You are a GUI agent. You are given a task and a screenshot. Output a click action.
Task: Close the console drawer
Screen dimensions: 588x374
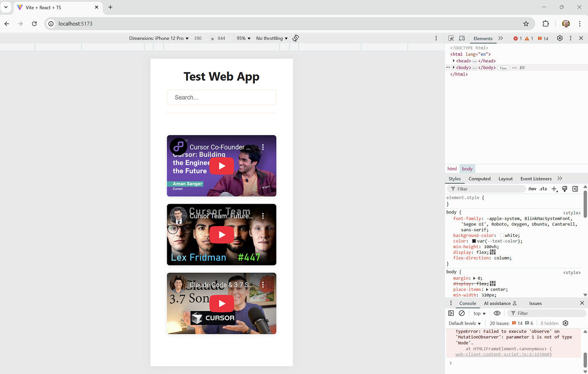tap(582, 303)
